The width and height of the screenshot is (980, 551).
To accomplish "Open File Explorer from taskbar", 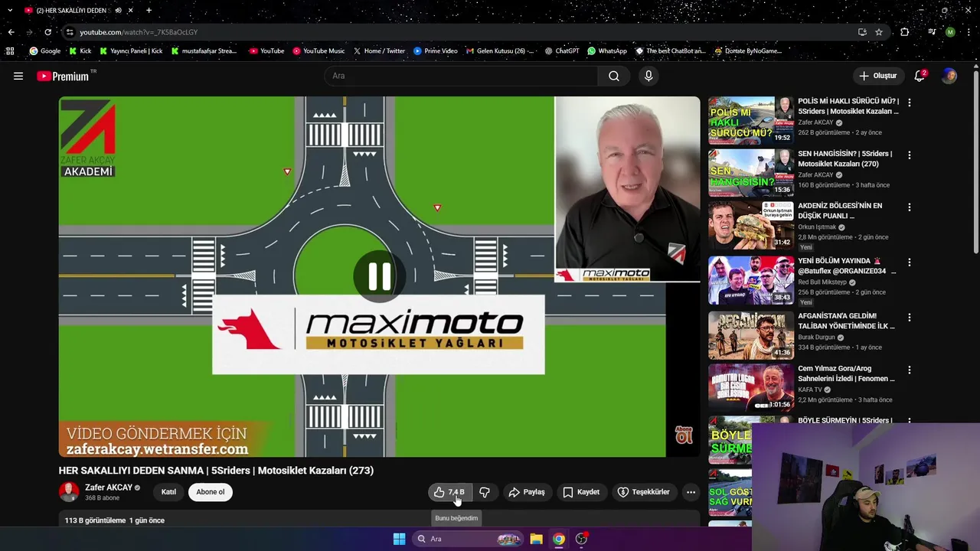I will 537,539.
